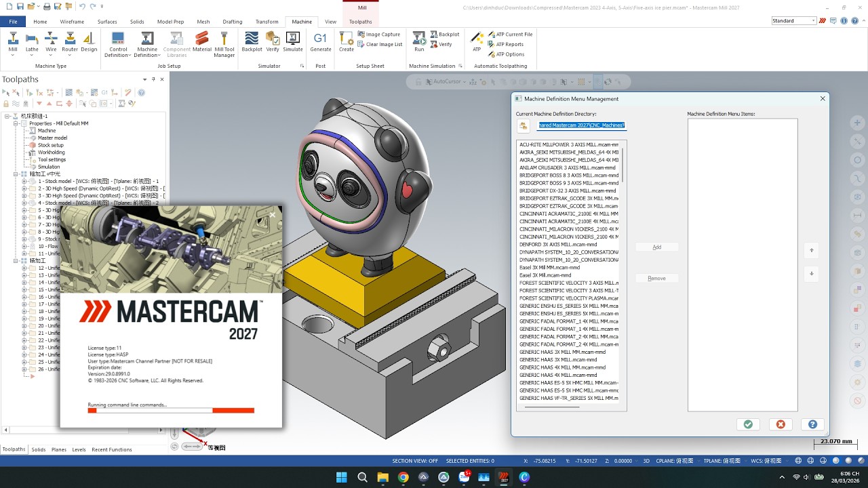
Task: Expand operation 1 - Stock model node
Action: pos(24,181)
